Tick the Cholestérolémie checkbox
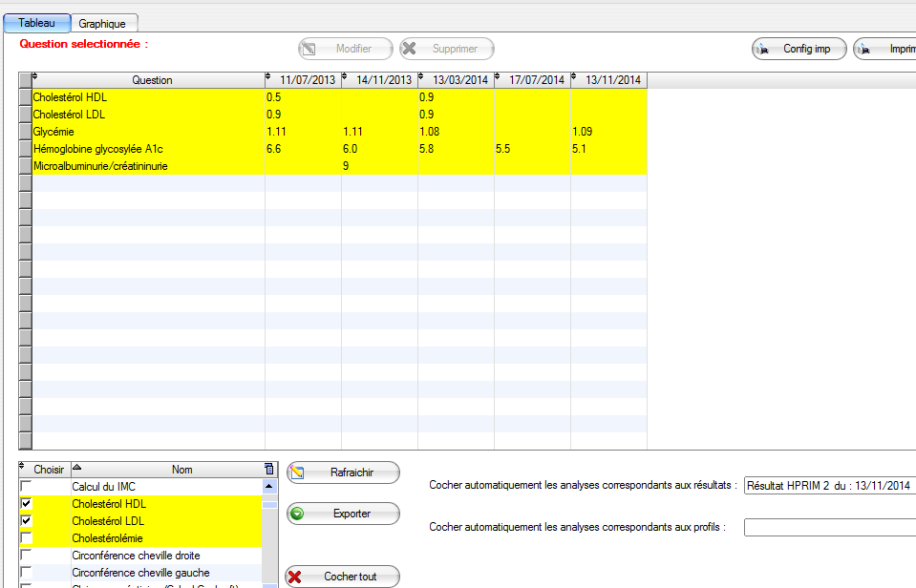 tap(26, 537)
